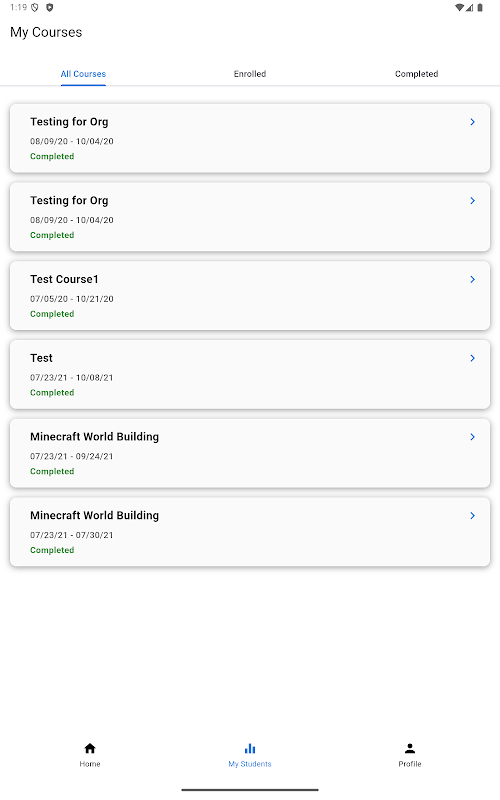Click chevron on Test course card

click(472, 358)
